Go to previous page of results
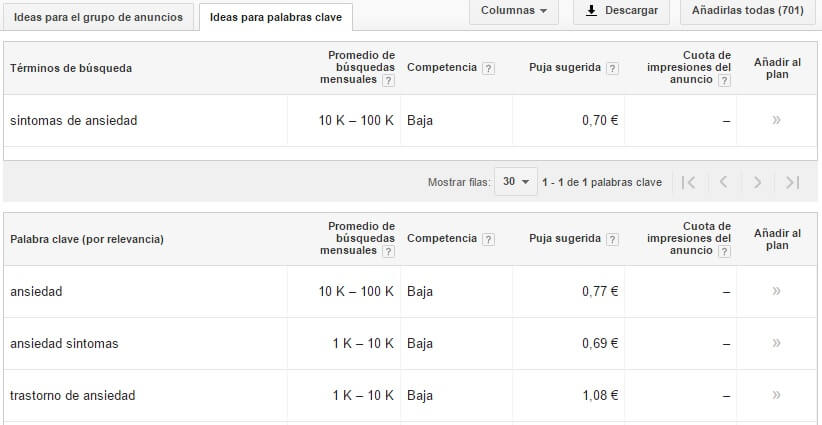Screen dimensions: 822x425 click(722, 182)
